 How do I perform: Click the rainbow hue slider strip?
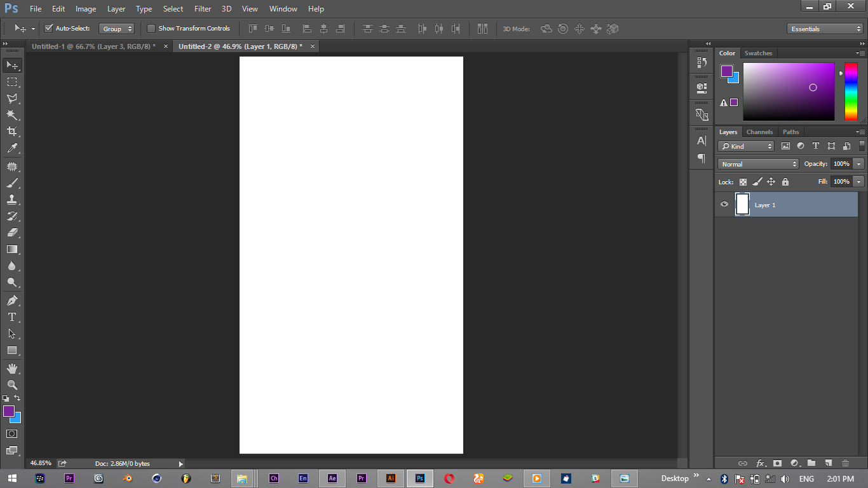(851, 91)
